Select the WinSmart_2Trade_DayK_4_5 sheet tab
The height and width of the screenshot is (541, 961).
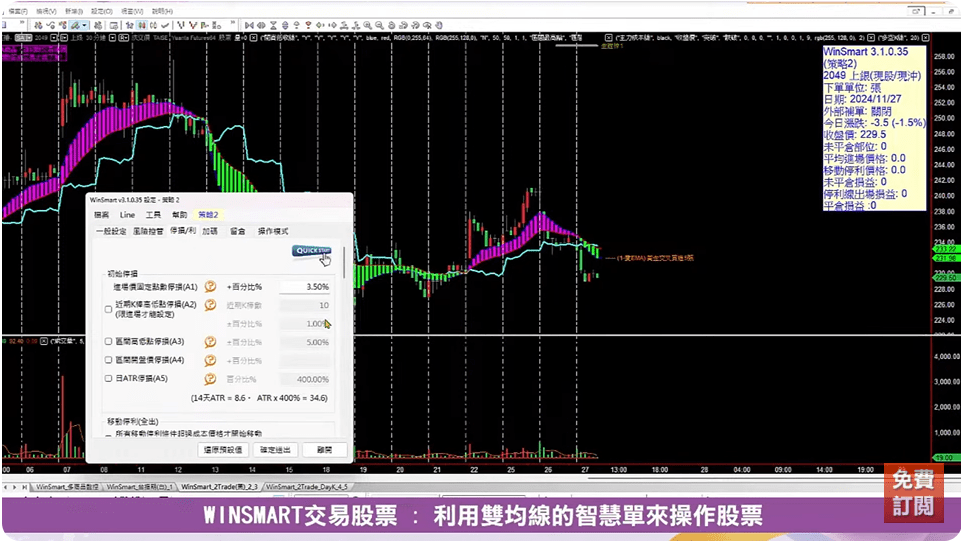(x=306, y=487)
